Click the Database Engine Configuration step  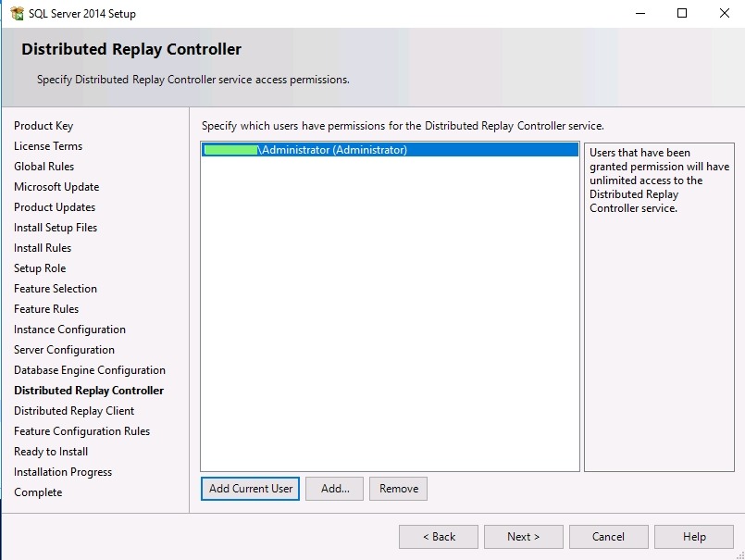[x=90, y=370]
